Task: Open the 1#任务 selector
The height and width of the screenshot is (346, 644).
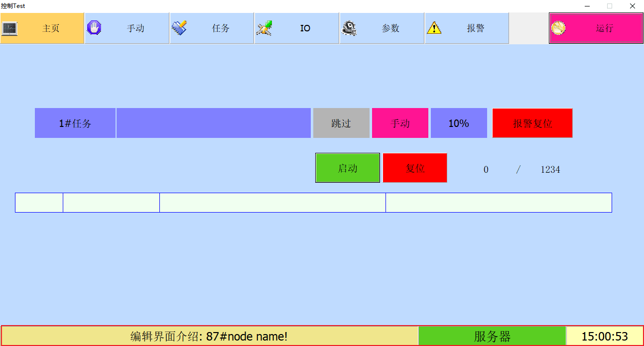Action: point(75,123)
